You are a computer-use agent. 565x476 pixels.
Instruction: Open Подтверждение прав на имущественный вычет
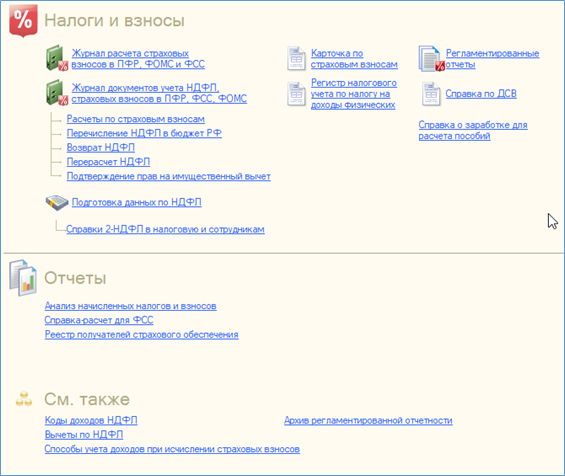pos(169,176)
